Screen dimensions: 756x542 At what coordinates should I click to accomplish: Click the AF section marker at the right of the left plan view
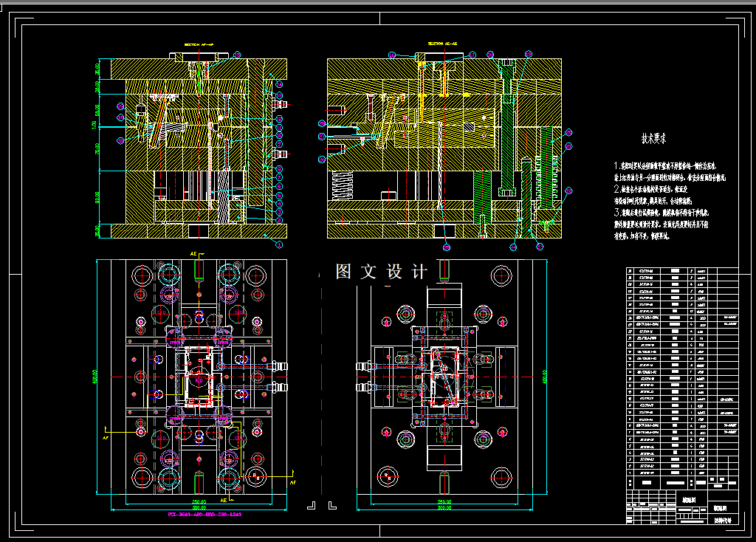point(293,482)
